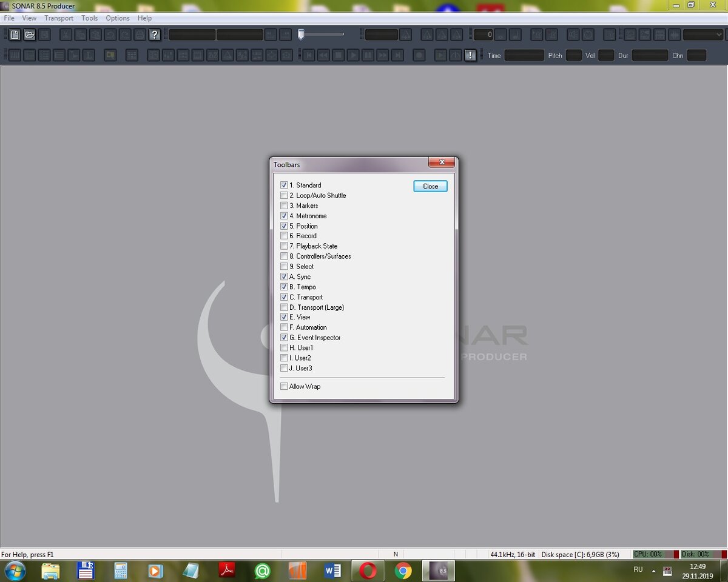Screen dimensions: 728x582
Task: Enable the J. User3 checkbox
Action: (284, 368)
